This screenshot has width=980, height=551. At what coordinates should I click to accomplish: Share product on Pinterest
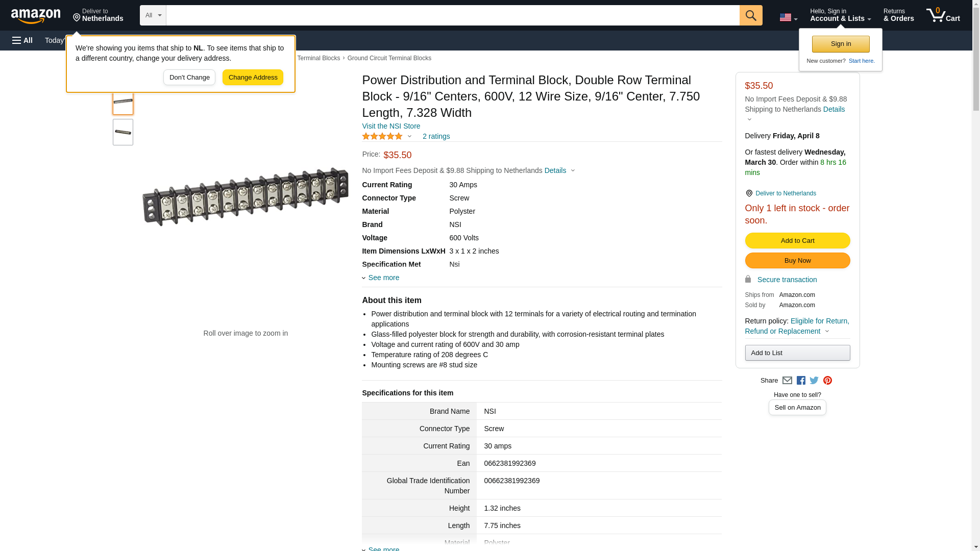click(x=827, y=381)
